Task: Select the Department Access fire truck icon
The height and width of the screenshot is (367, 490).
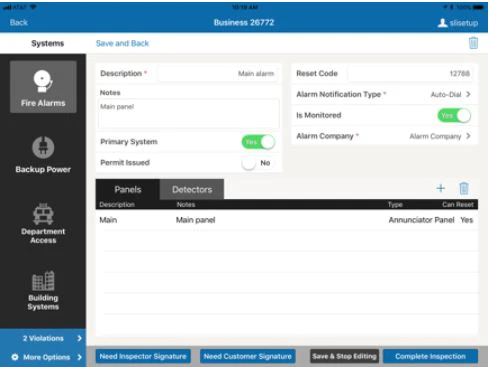Action: tap(43, 214)
